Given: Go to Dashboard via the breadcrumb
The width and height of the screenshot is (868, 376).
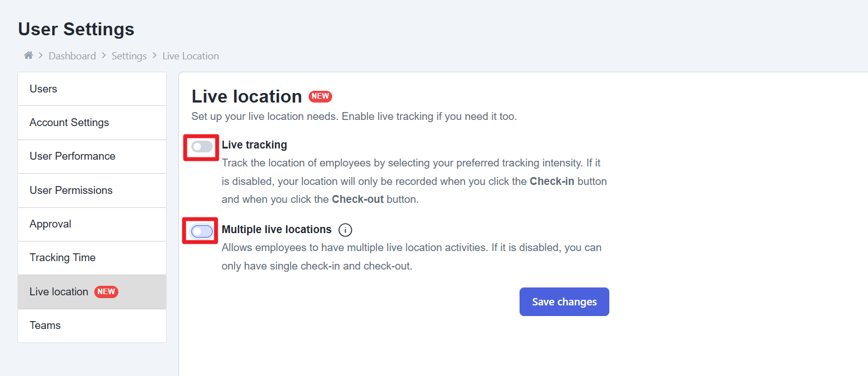Looking at the screenshot, I should point(72,56).
